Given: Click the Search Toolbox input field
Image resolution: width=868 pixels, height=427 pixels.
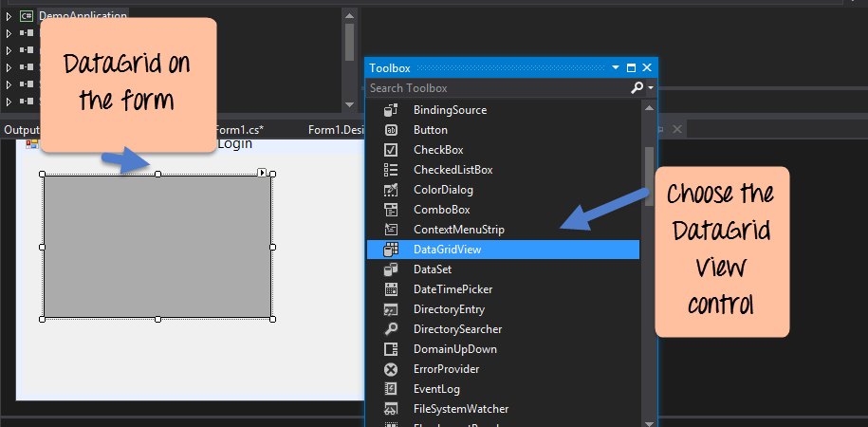Looking at the screenshot, I should click(493, 88).
